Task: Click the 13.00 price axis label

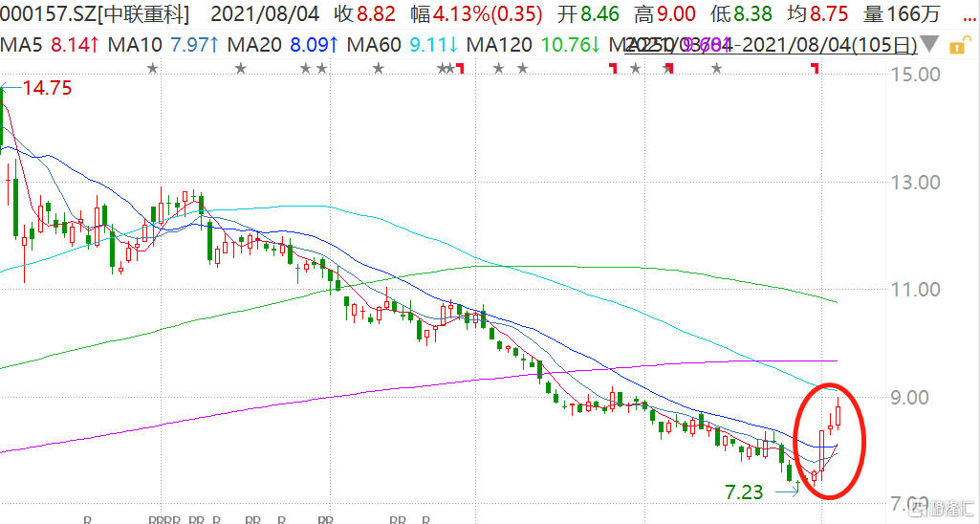Action: click(x=916, y=183)
